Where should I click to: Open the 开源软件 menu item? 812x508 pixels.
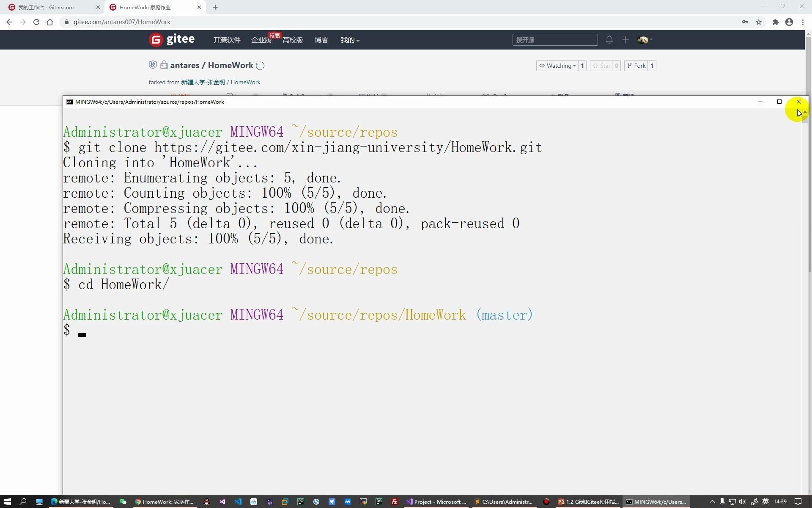coord(227,40)
